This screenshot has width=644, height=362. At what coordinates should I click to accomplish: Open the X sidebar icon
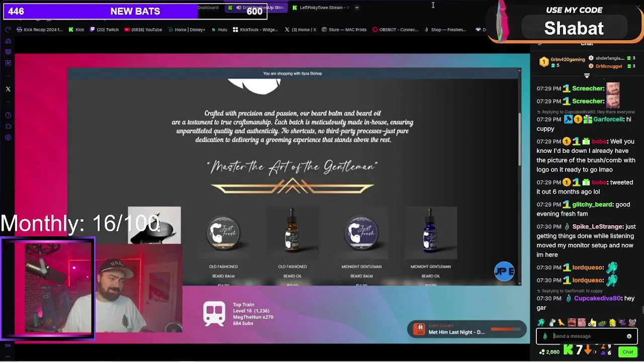click(x=8, y=89)
